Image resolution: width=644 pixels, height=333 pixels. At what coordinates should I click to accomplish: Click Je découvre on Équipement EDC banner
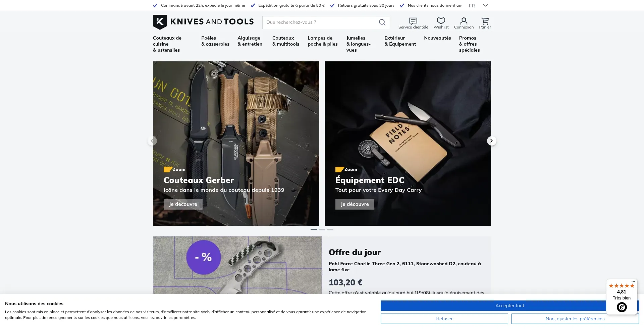pos(355,204)
